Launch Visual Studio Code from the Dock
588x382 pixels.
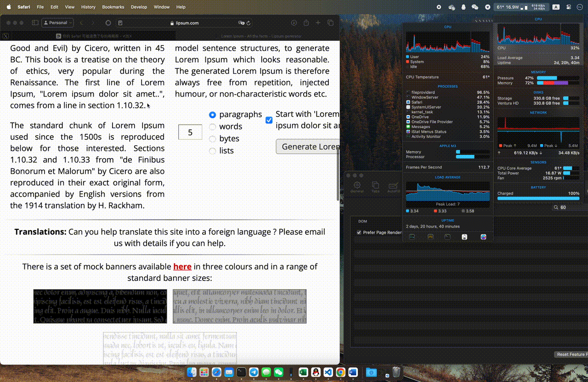328,372
